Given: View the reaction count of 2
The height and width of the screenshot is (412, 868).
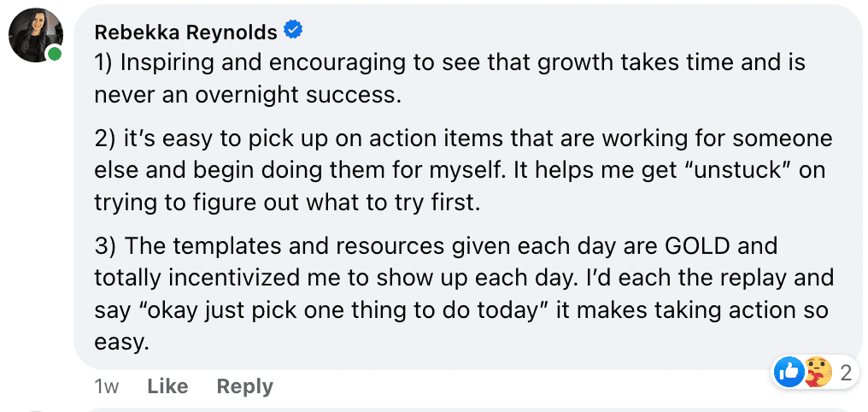Looking at the screenshot, I should (x=845, y=374).
